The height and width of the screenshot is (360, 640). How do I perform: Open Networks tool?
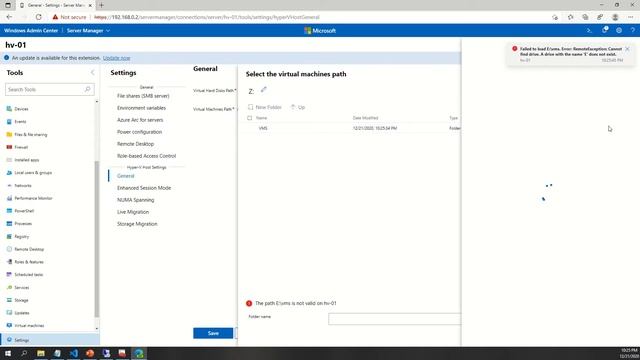[23, 185]
